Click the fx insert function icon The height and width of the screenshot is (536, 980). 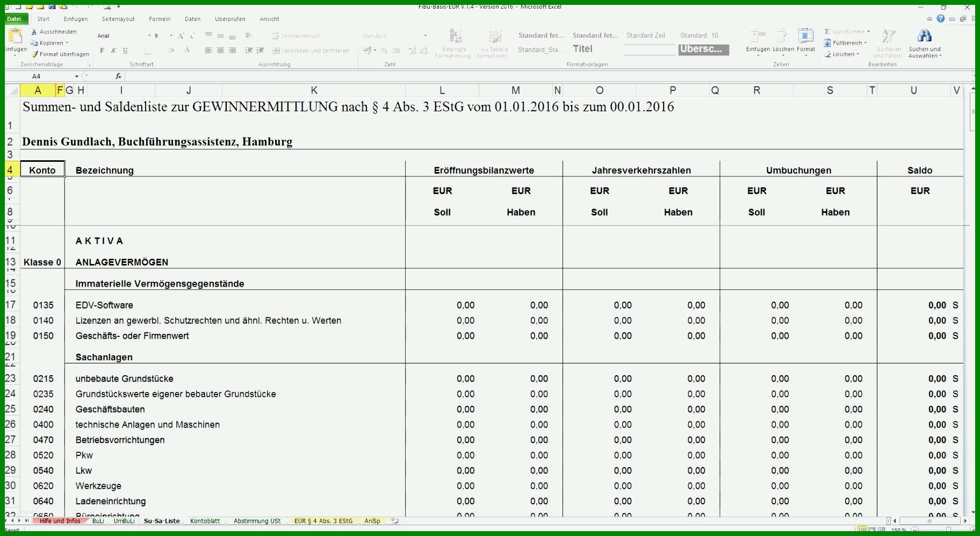tap(118, 76)
